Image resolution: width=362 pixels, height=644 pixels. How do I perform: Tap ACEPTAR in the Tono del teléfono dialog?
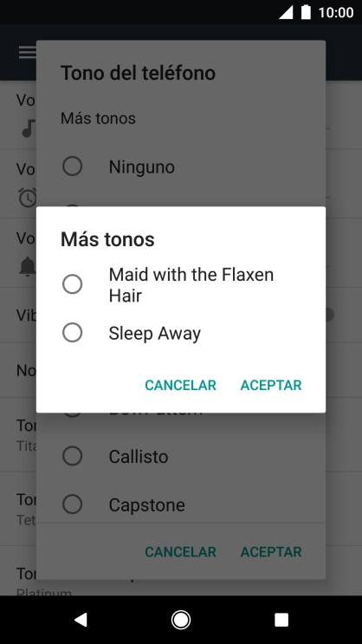(271, 551)
